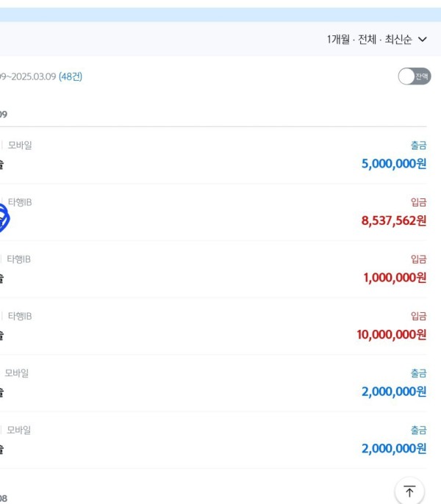Click 입금 label above 10,000,000원
441x504 pixels.
tap(418, 316)
